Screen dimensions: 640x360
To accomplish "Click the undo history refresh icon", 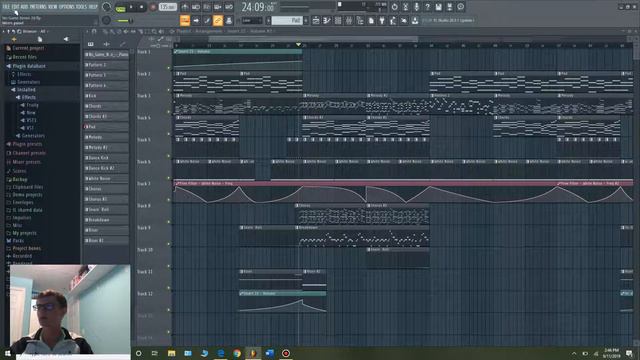I will (394, 7).
